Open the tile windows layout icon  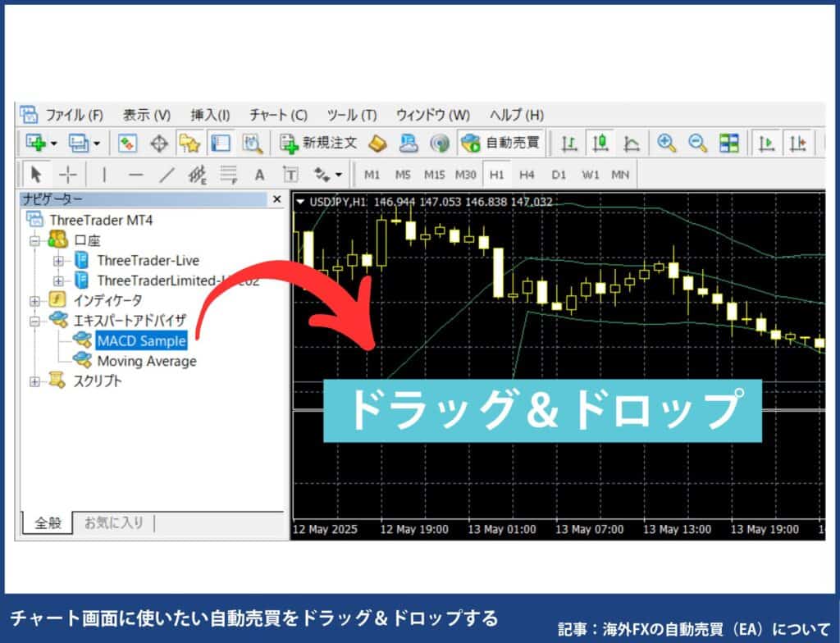(728, 144)
